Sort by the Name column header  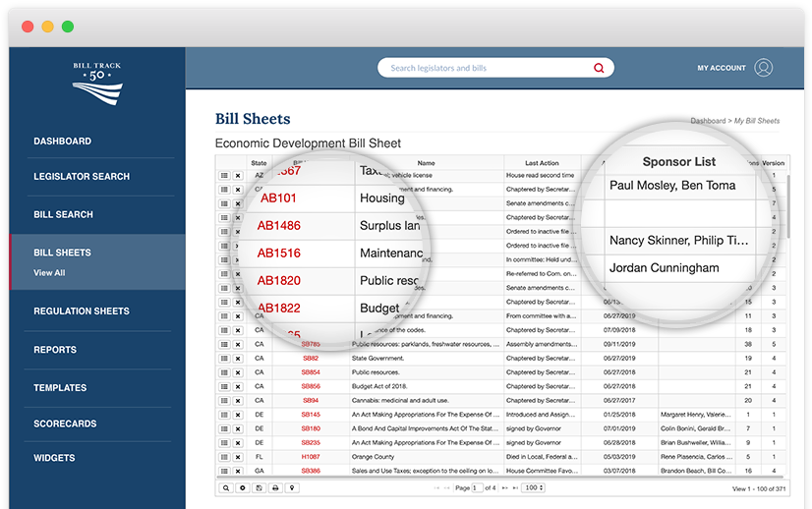427,162
